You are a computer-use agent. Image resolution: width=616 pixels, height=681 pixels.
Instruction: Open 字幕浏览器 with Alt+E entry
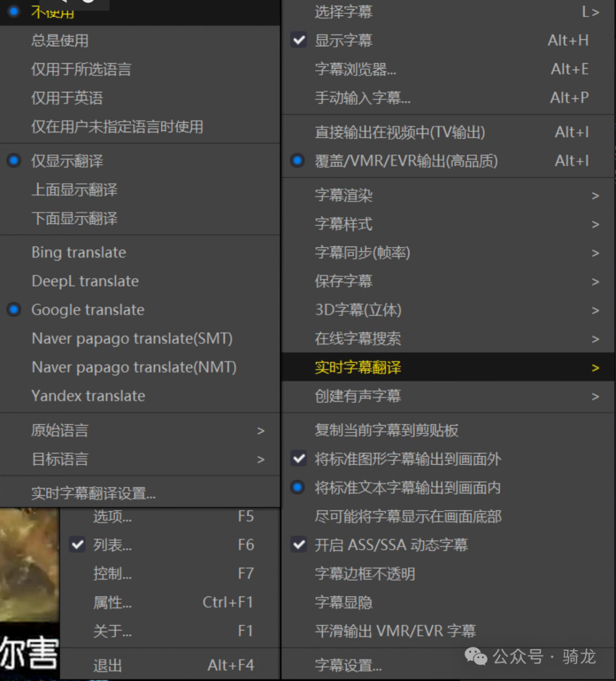click(355, 69)
